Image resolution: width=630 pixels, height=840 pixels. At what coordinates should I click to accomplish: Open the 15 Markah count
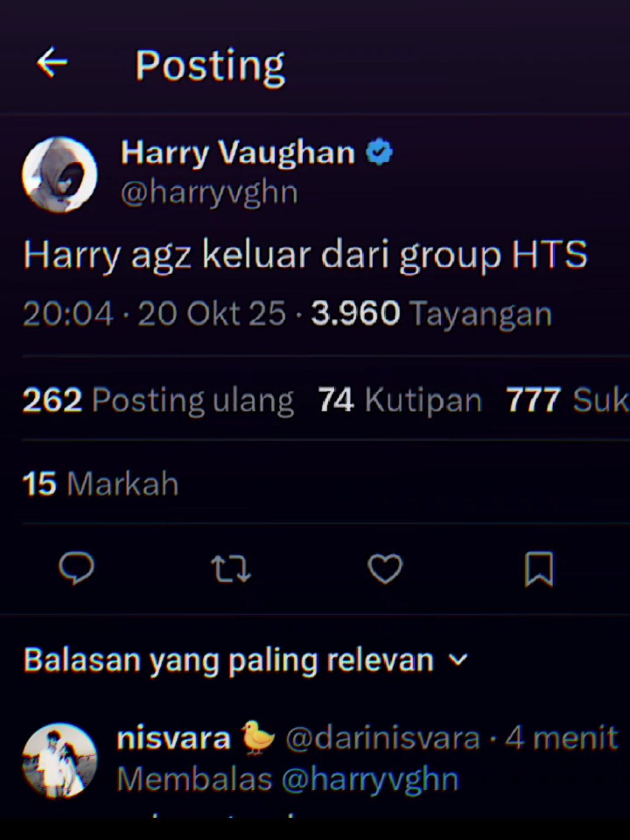tap(100, 484)
